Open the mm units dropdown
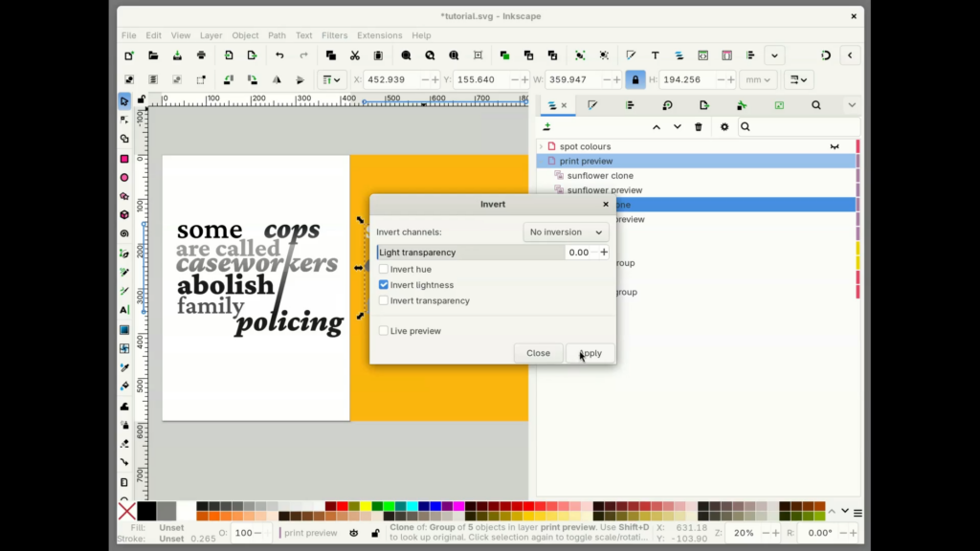 coord(758,79)
